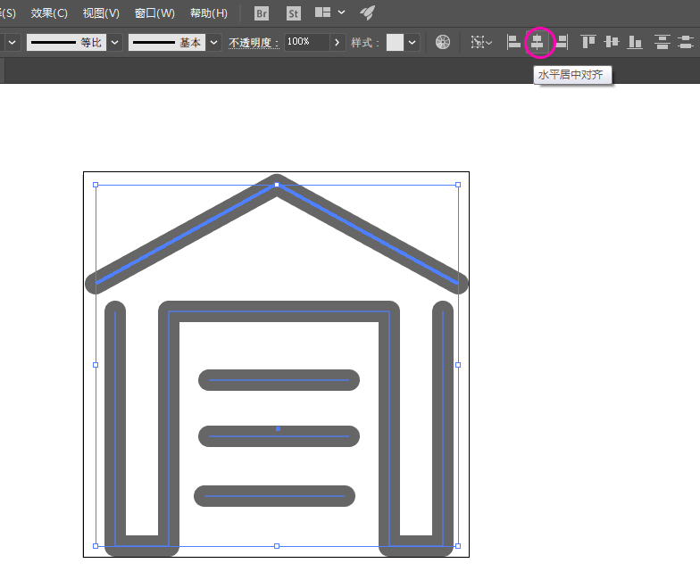This screenshot has height=588, width=700.
Task: Open the Recolor Artwork color wheel
Action: (443, 42)
